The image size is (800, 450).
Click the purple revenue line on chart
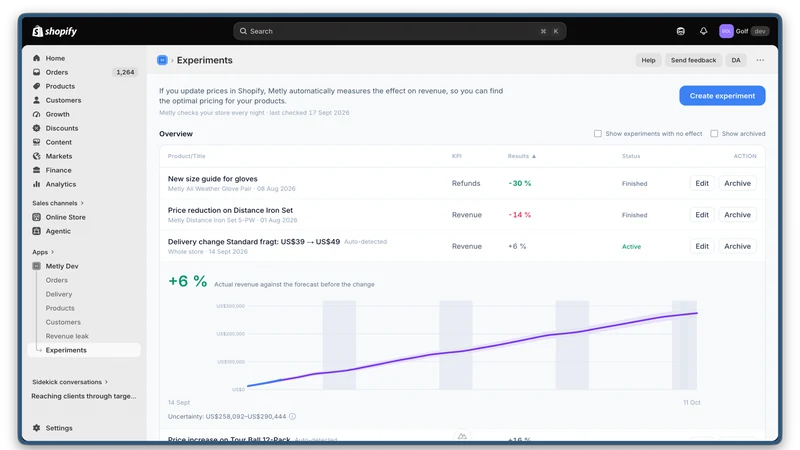point(472,349)
